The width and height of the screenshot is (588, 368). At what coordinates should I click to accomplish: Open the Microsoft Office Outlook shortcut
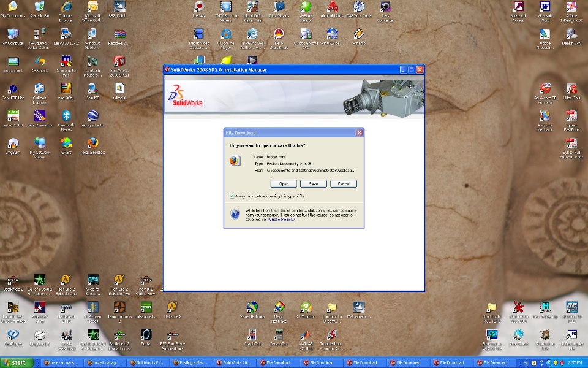click(92, 11)
